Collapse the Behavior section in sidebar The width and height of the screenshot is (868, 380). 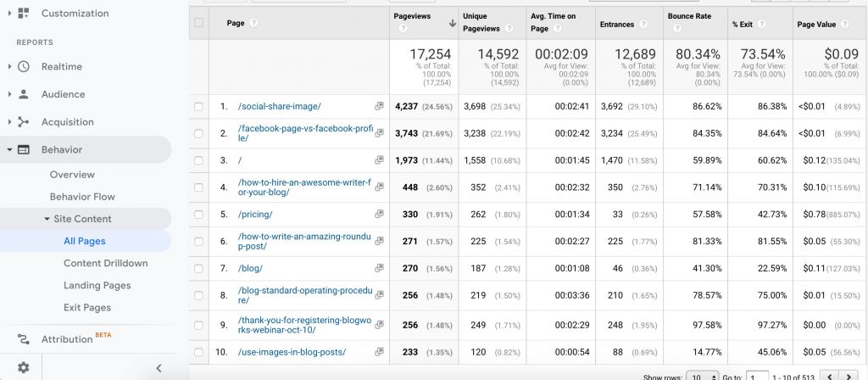click(x=9, y=150)
